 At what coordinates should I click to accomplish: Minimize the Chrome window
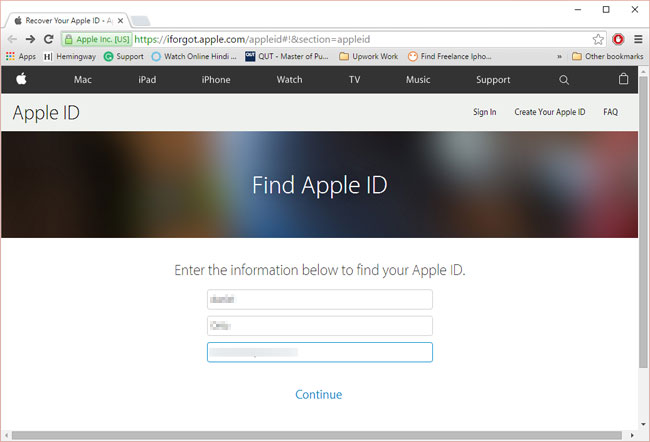click(x=578, y=9)
